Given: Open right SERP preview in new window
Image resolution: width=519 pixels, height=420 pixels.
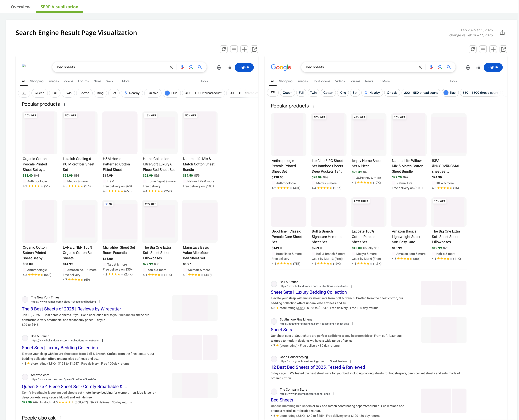Looking at the screenshot, I should click(x=503, y=49).
